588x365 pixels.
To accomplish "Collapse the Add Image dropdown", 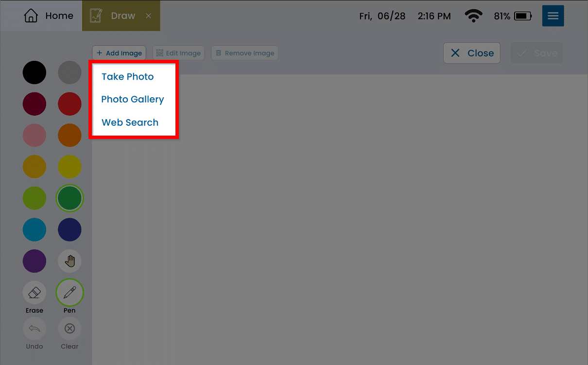I will [119, 53].
